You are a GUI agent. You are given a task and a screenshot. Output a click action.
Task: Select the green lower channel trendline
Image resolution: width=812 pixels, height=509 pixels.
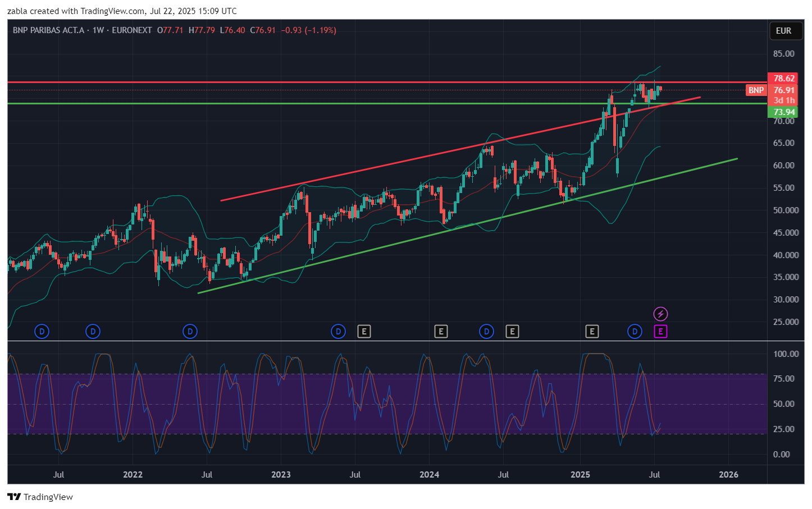tap(467, 226)
